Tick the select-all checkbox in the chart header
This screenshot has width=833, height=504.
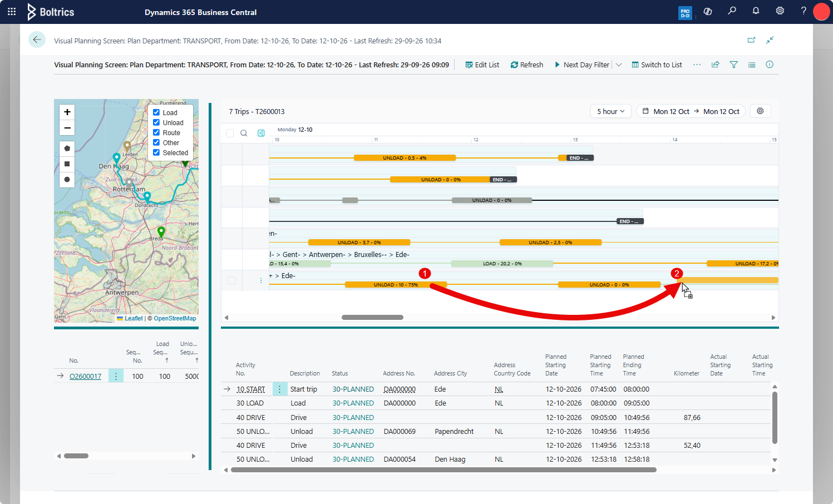230,133
